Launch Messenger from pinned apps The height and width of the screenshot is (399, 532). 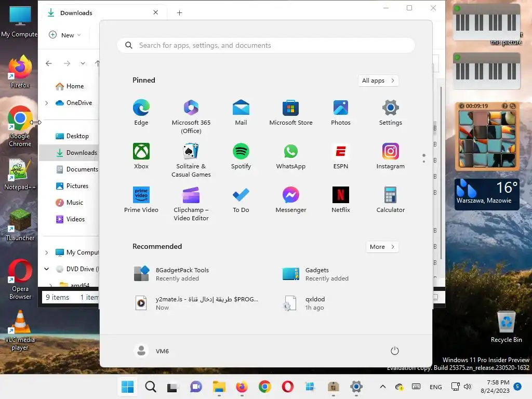[291, 200]
